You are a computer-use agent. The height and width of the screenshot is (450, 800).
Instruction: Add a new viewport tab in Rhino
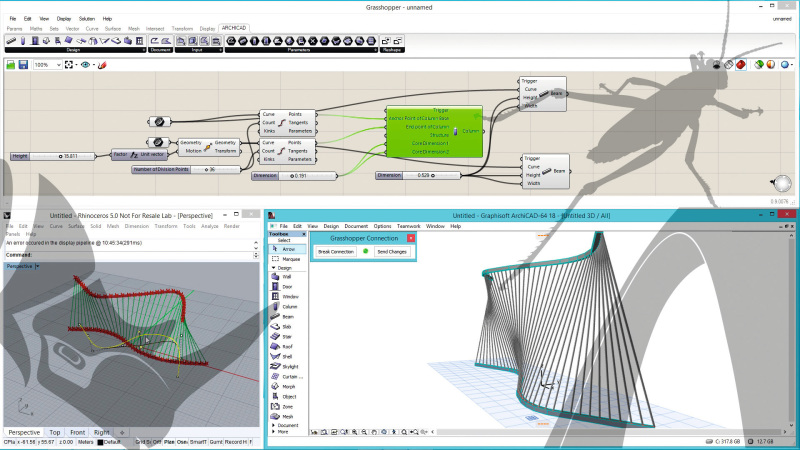pos(121,432)
